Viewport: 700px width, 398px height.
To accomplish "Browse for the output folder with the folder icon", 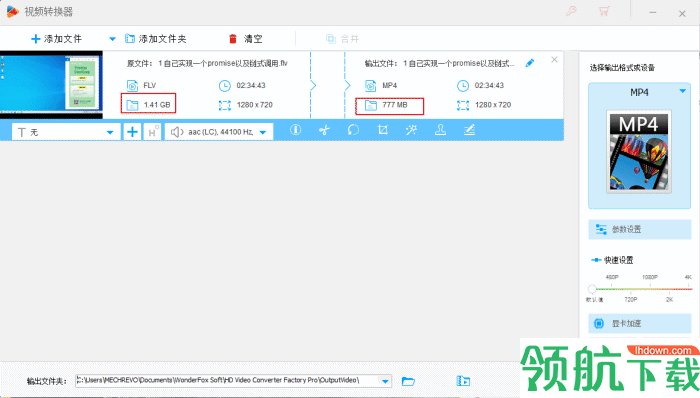I will point(408,381).
